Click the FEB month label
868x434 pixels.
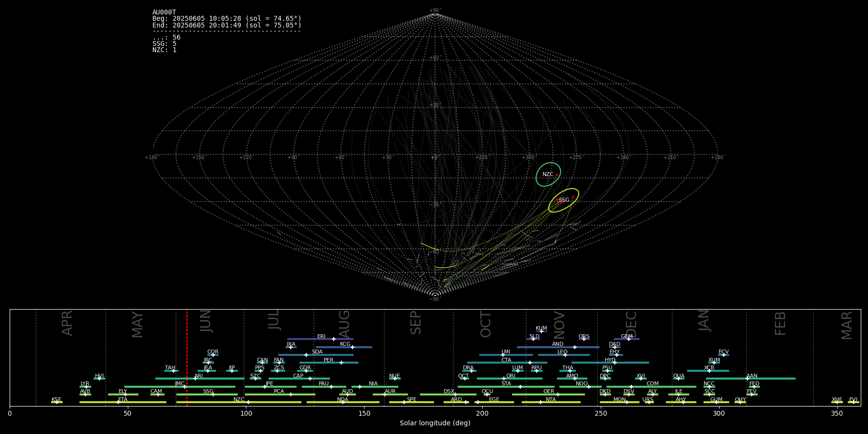[x=780, y=323]
